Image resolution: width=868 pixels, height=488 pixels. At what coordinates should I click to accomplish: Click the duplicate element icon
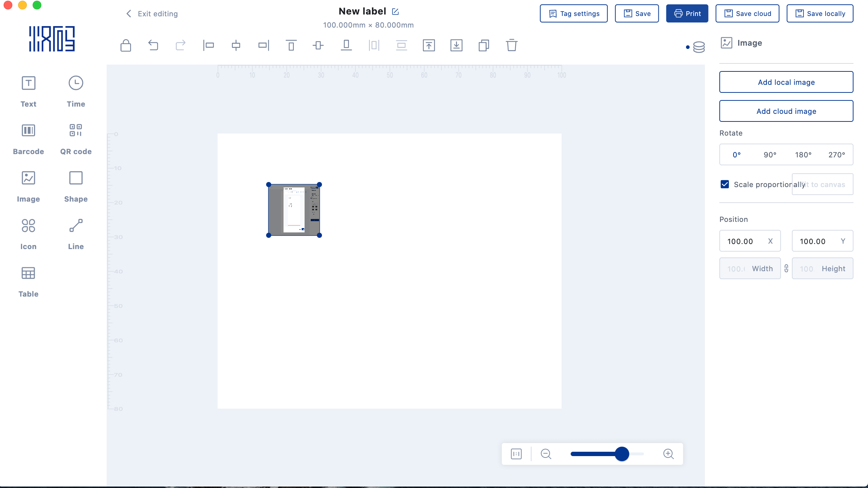coord(484,45)
